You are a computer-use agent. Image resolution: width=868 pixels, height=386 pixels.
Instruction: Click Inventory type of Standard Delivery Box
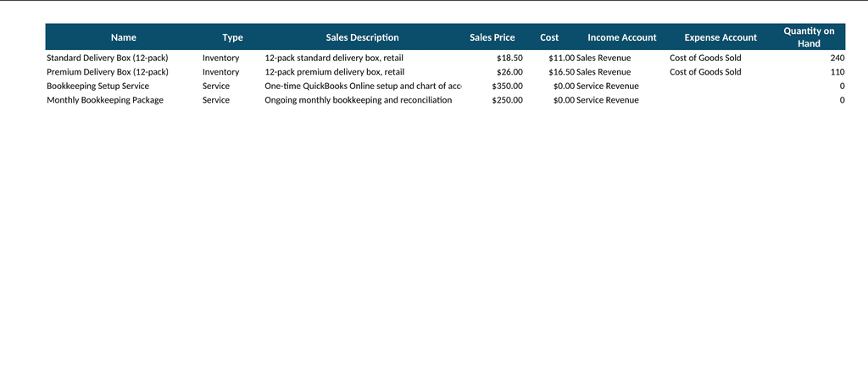[221, 58]
